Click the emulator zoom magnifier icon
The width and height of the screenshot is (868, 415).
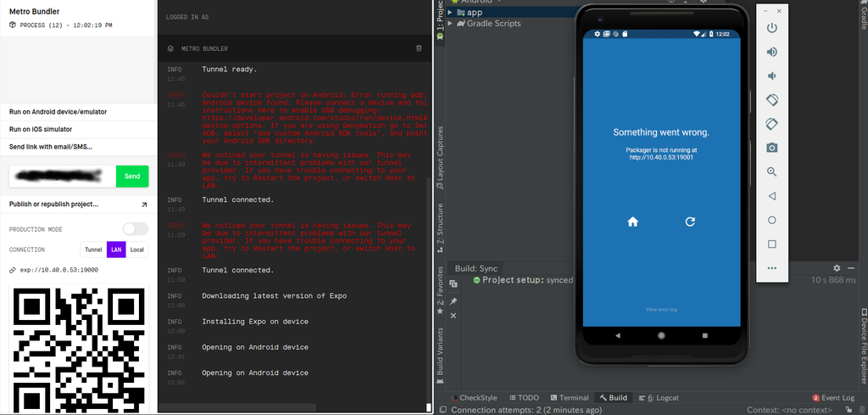(x=771, y=171)
